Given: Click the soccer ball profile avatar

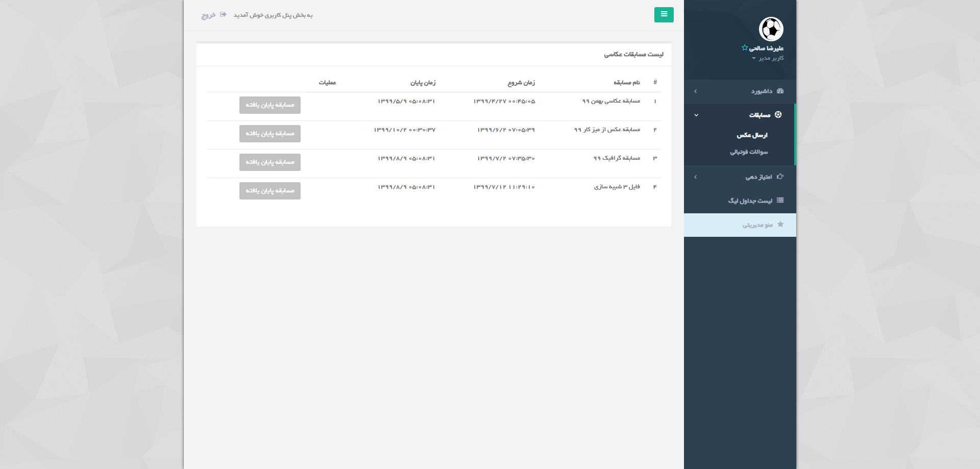Looking at the screenshot, I should [x=771, y=29].
